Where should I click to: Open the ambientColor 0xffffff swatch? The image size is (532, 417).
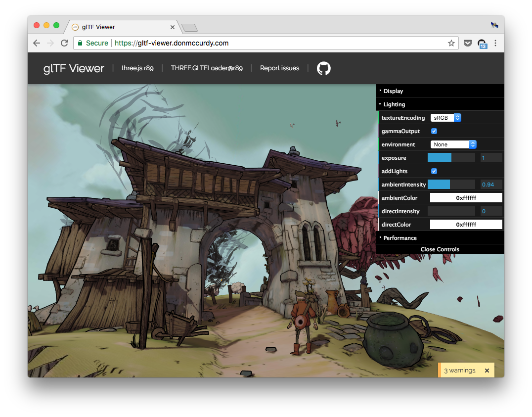point(466,198)
